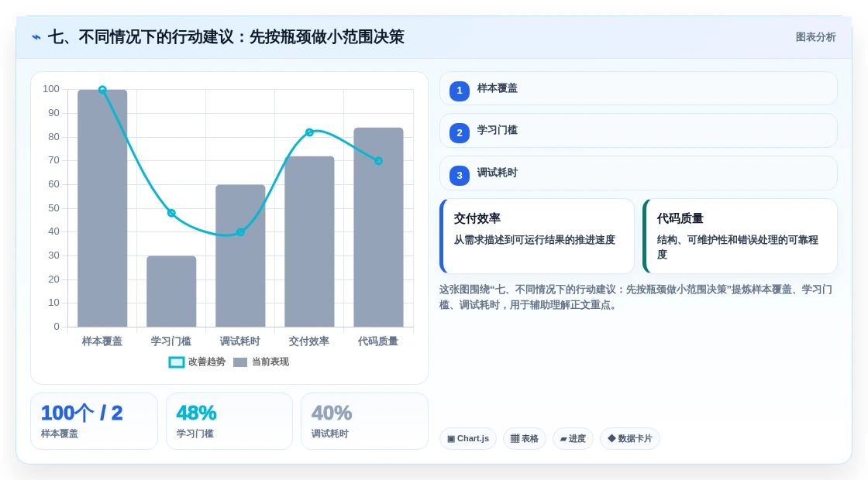Click the number 1 badge for 样本覆盖

point(460,91)
